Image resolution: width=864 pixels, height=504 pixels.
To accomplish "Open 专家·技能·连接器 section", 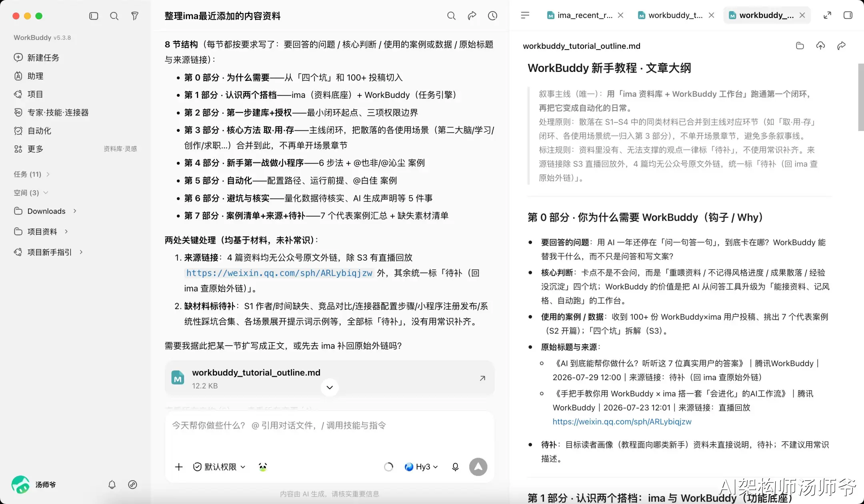I will (51, 113).
